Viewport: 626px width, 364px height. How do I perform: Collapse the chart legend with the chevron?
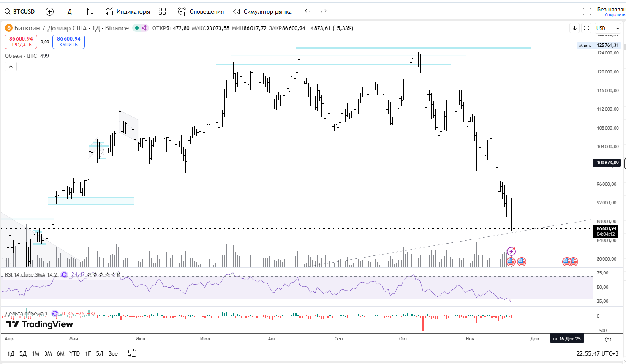click(x=11, y=66)
